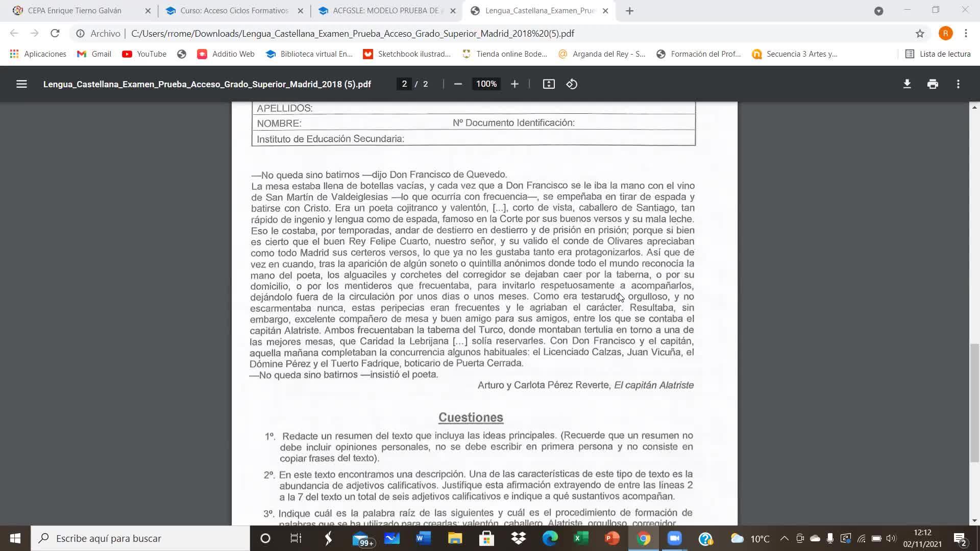Open PDF viewer more actions menu

[958, 84]
